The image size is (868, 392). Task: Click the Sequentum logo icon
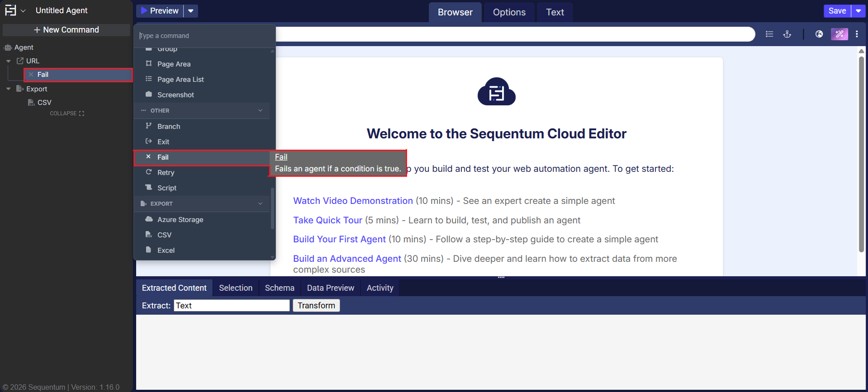(x=10, y=10)
